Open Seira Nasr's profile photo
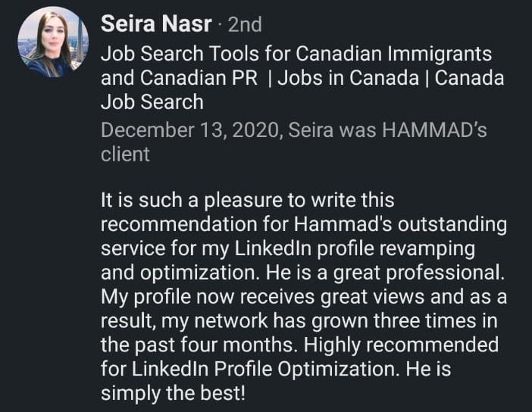The width and height of the screenshot is (532, 412). click(53, 42)
